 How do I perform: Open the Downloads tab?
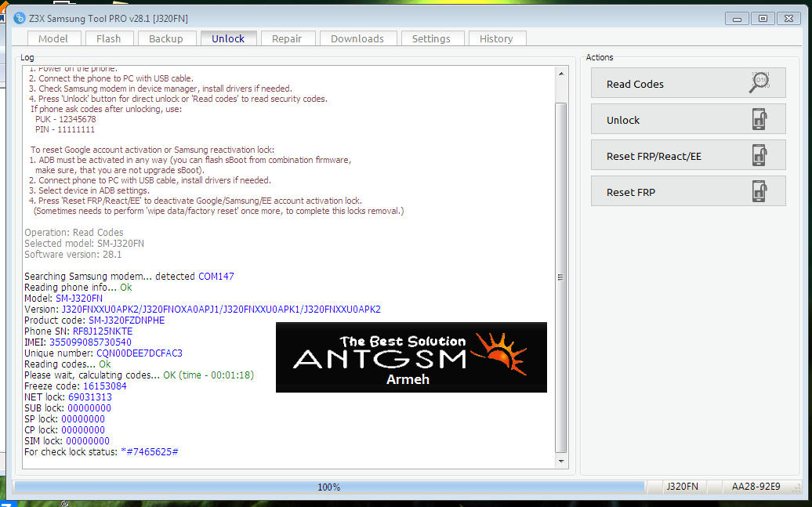click(x=357, y=39)
